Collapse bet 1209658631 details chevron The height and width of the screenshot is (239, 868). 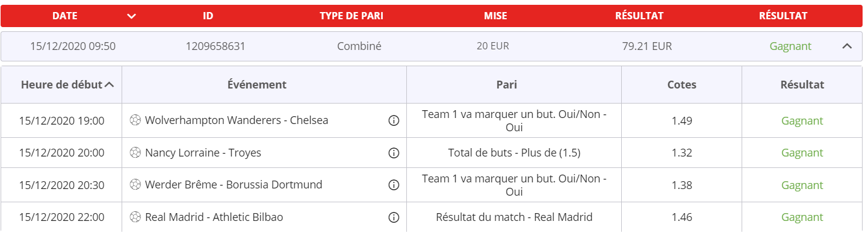coord(847,46)
